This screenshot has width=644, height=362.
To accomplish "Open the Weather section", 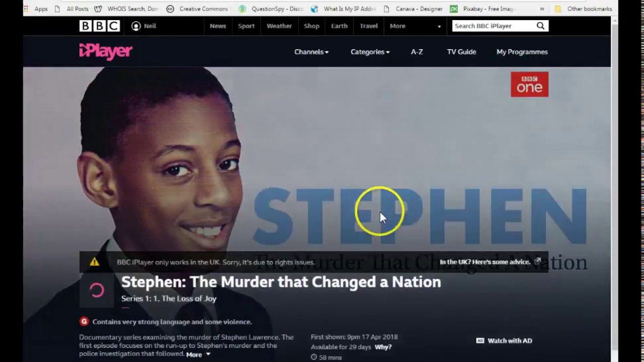I will [279, 26].
